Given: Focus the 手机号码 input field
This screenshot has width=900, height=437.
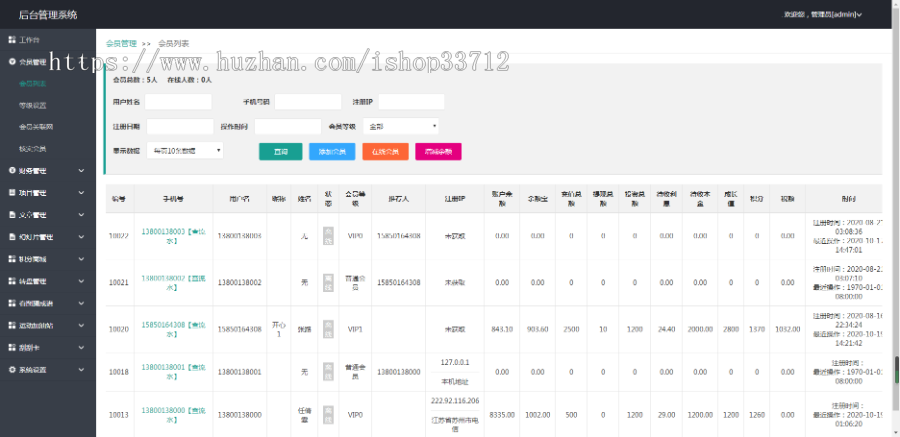Looking at the screenshot, I should (308, 102).
